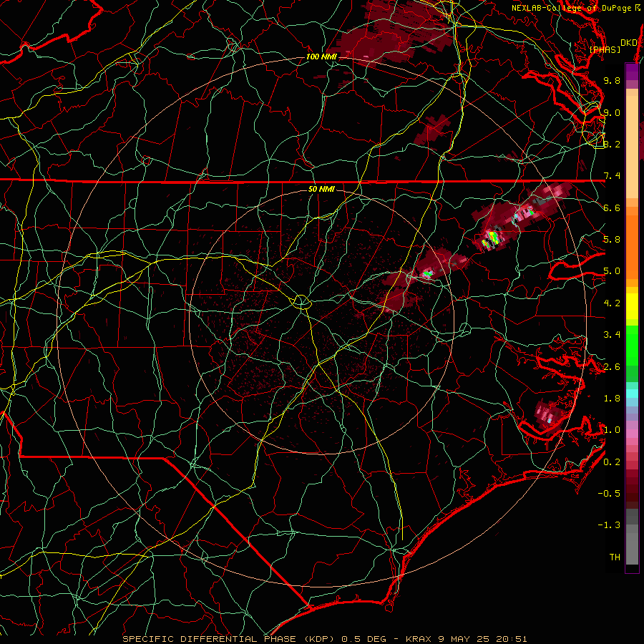Select the -1.3 scale value
The image size is (644, 644).
pyautogui.click(x=609, y=525)
